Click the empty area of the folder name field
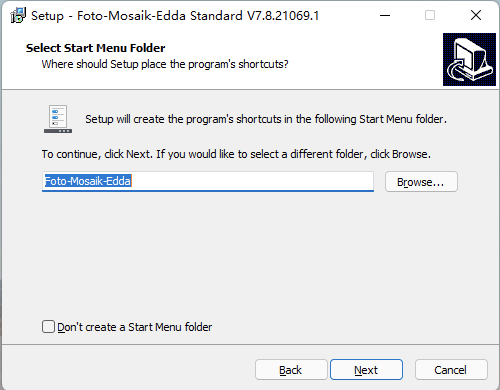Viewport: 500px width, 390px height. pos(253,181)
